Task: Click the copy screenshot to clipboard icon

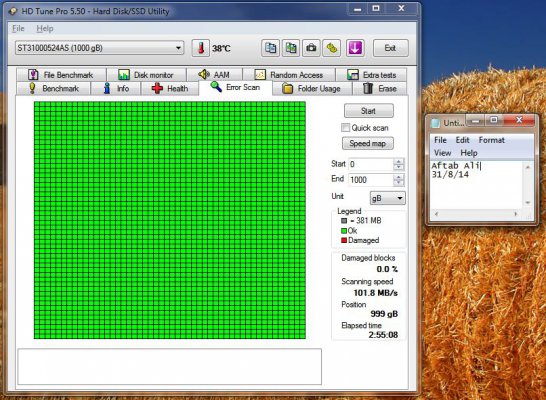Action: tap(291, 48)
